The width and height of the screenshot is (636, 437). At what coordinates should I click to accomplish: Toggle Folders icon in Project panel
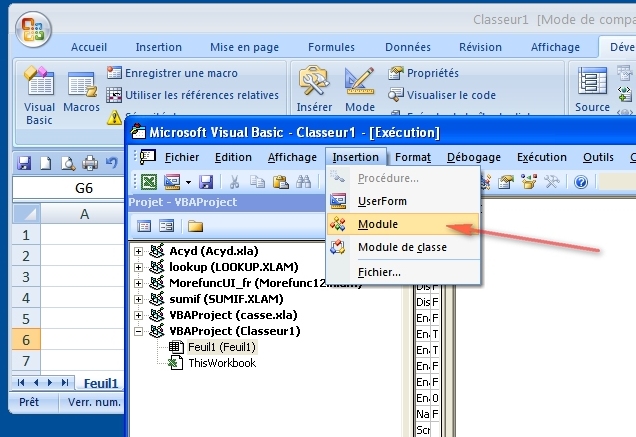[195, 226]
